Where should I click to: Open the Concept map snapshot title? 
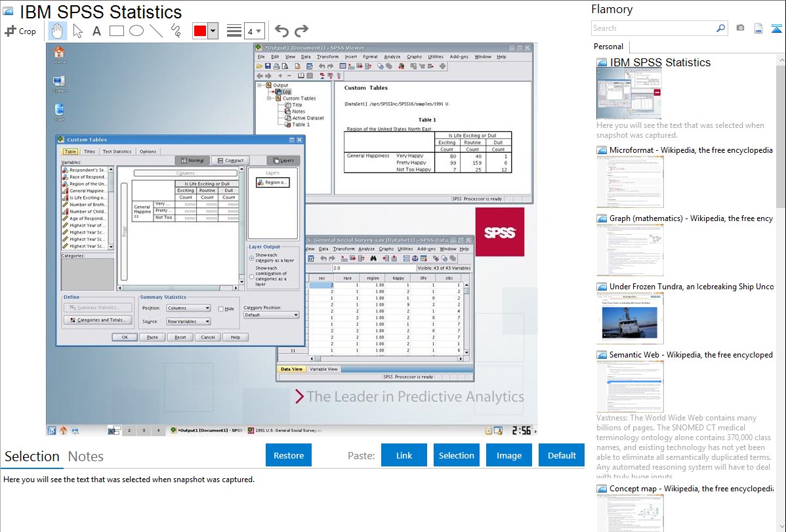(691, 489)
